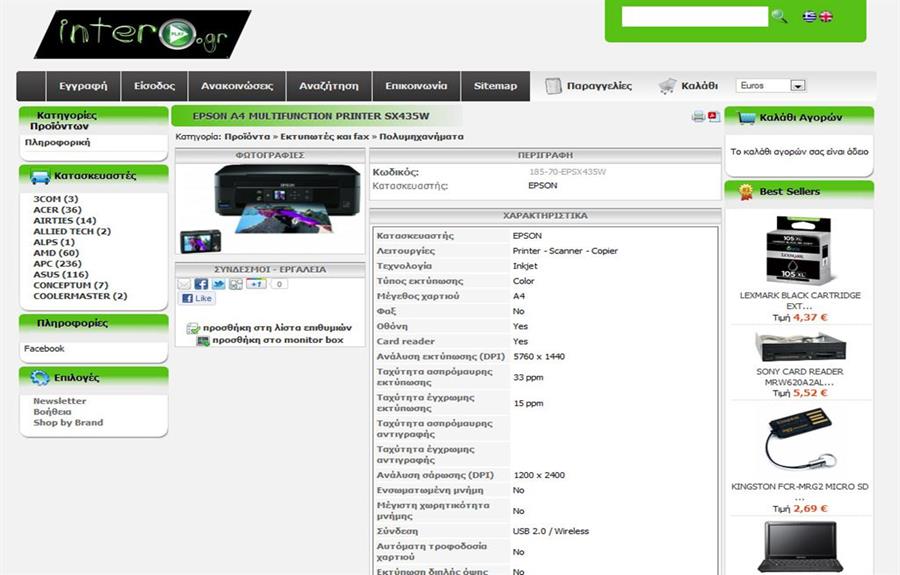This screenshot has width=900, height=575.
Task: Share product by email envelope icon
Action: pos(184,284)
